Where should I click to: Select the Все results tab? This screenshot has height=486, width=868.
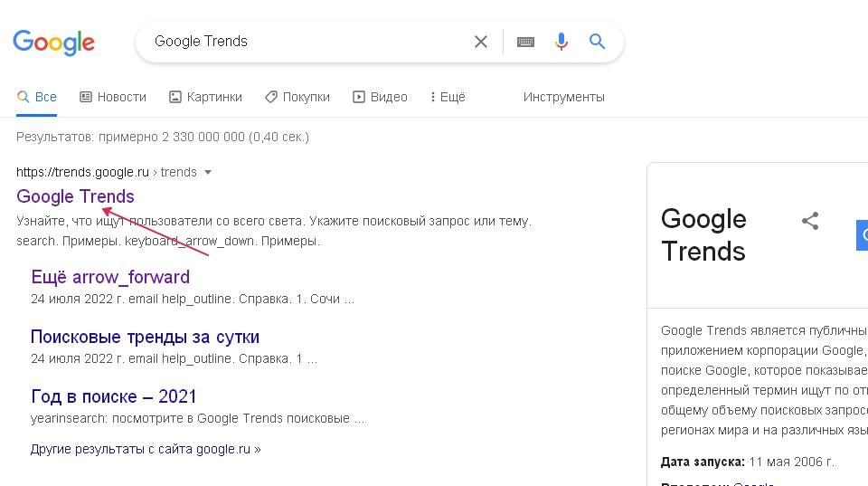(37, 97)
